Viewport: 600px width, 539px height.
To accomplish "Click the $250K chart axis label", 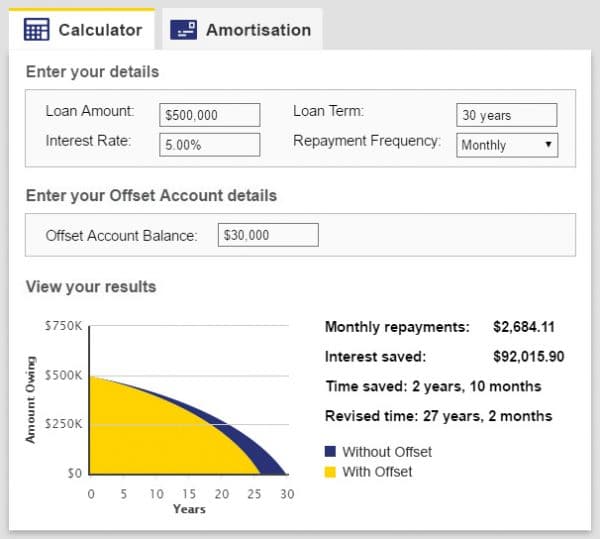I will click(x=64, y=424).
